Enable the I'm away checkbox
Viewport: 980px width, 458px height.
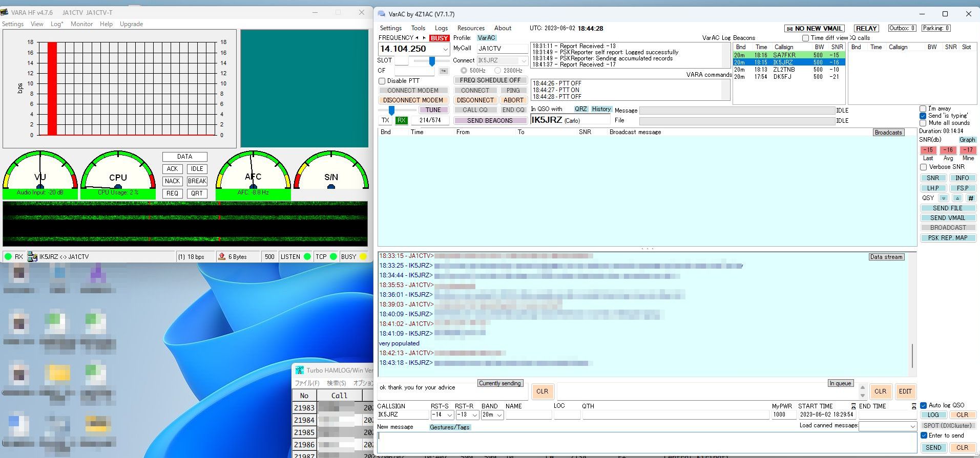coord(923,108)
